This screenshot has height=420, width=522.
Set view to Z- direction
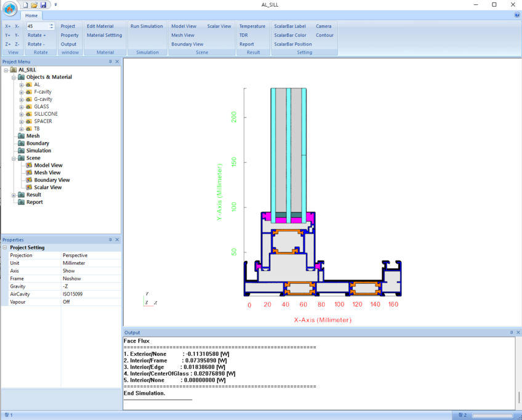17,44
